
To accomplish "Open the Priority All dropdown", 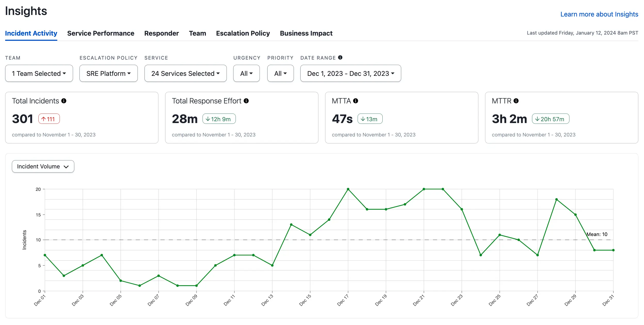I will (280, 74).
